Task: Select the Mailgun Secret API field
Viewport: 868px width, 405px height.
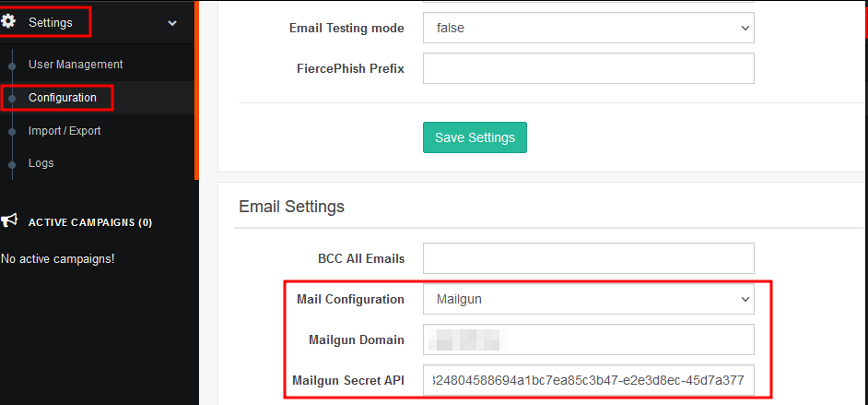Action: [588, 379]
